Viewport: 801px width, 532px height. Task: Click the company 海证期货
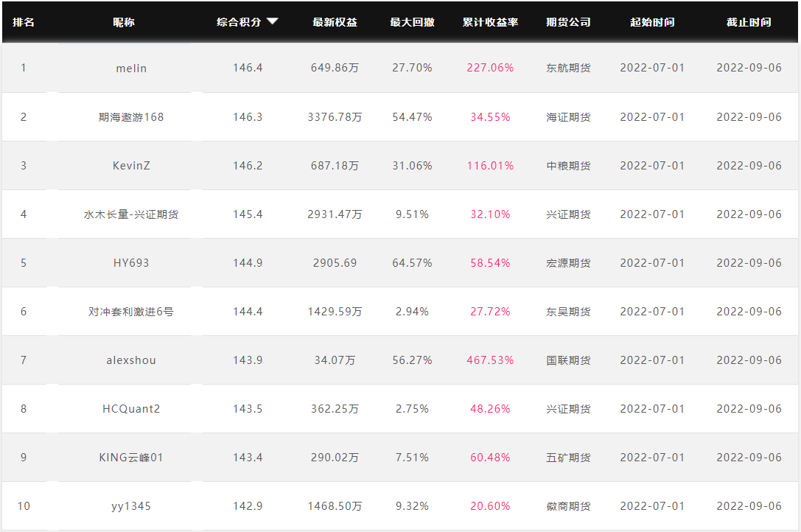point(568,116)
